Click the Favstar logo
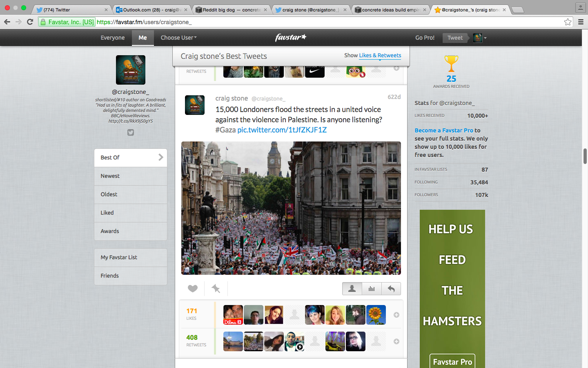Image resolution: width=588 pixels, height=368 pixels. tap(291, 37)
